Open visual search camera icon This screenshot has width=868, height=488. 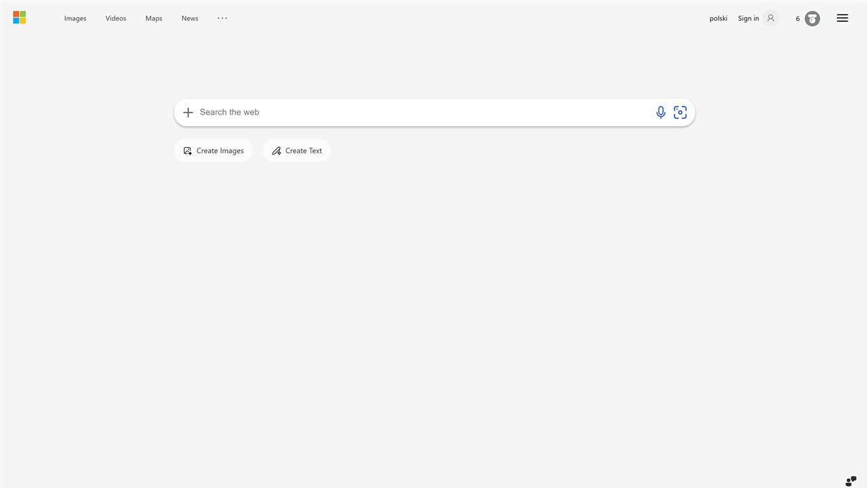680,113
